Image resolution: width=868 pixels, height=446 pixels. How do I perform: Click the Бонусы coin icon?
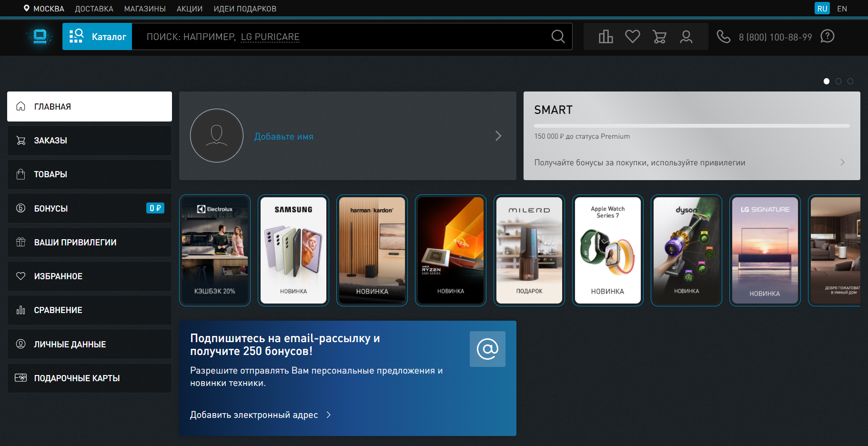point(20,208)
